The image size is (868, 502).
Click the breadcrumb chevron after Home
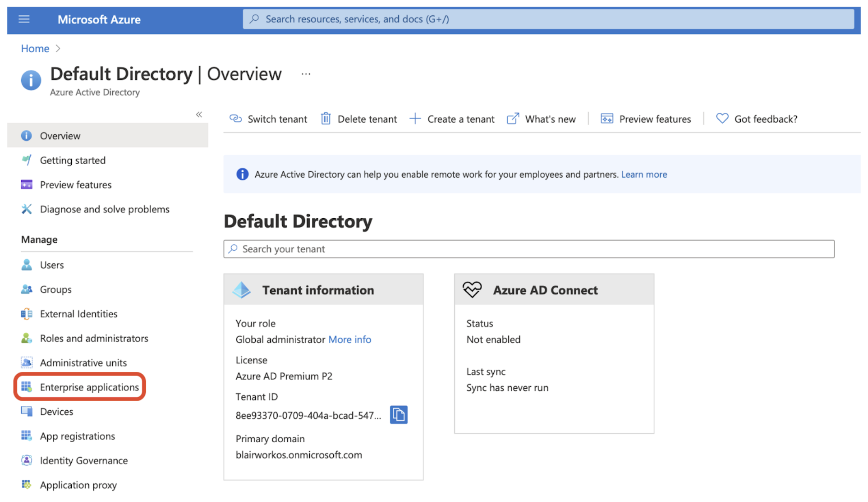click(x=58, y=49)
